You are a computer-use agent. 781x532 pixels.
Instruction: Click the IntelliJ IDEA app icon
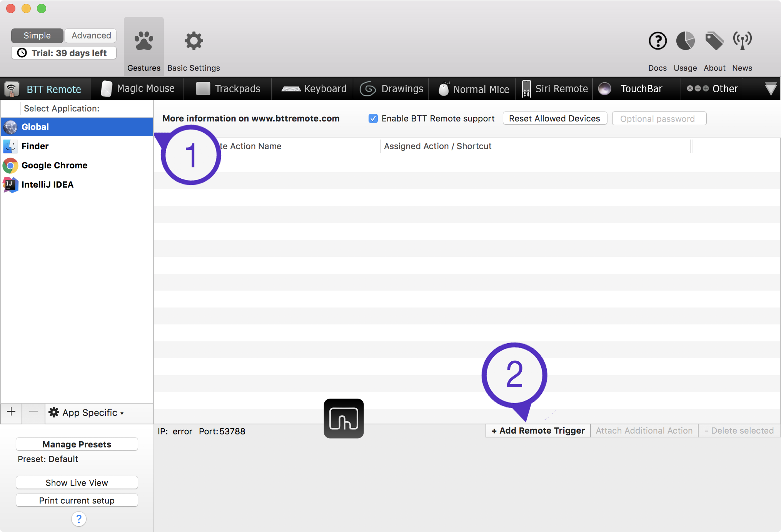click(x=10, y=185)
